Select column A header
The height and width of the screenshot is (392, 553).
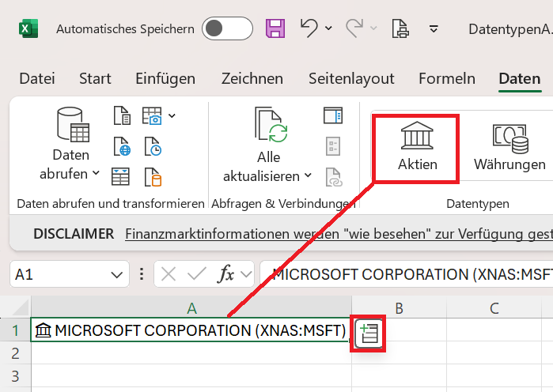(191, 307)
